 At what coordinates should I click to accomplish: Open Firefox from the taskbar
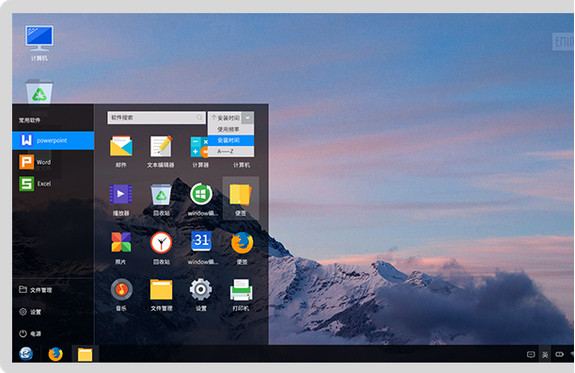[55, 354]
